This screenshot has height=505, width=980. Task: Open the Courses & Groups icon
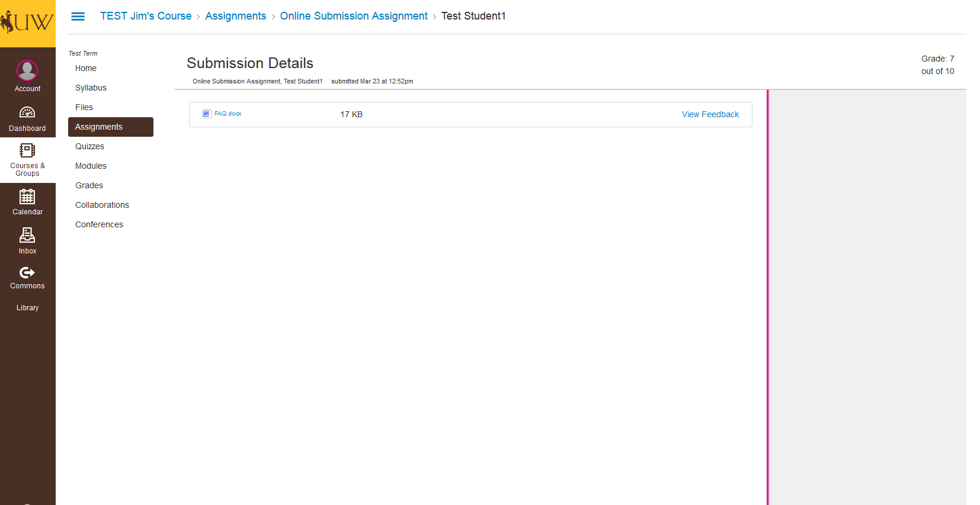(27, 150)
